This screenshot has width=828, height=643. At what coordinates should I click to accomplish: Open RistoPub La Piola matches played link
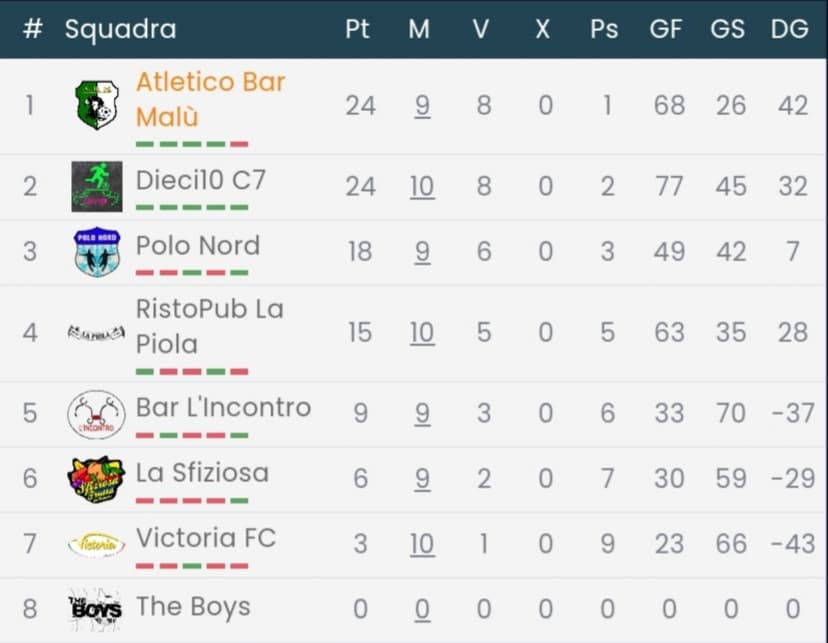pos(422,332)
